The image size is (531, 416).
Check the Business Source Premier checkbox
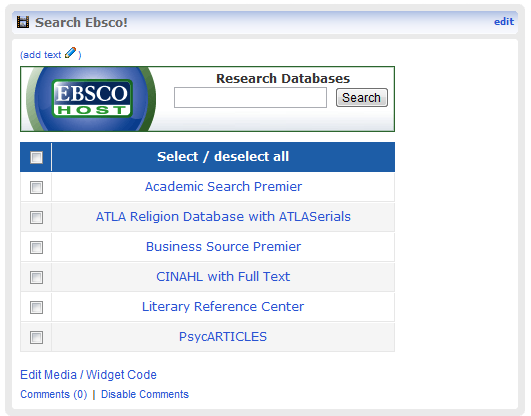pos(36,247)
